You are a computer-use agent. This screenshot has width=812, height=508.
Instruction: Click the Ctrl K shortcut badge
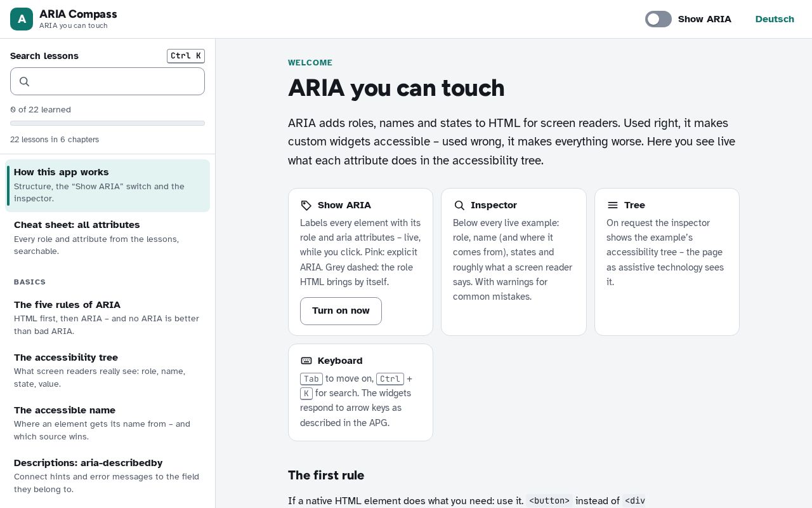click(186, 56)
